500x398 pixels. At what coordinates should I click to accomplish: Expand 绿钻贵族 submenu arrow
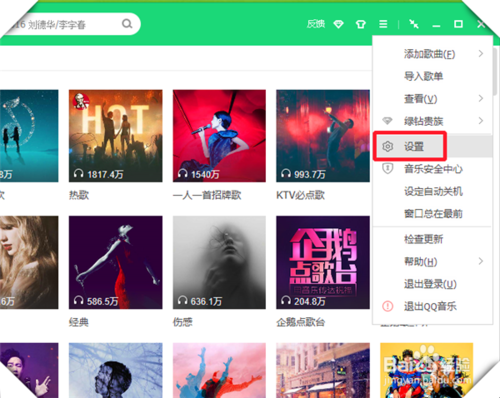pos(481,120)
